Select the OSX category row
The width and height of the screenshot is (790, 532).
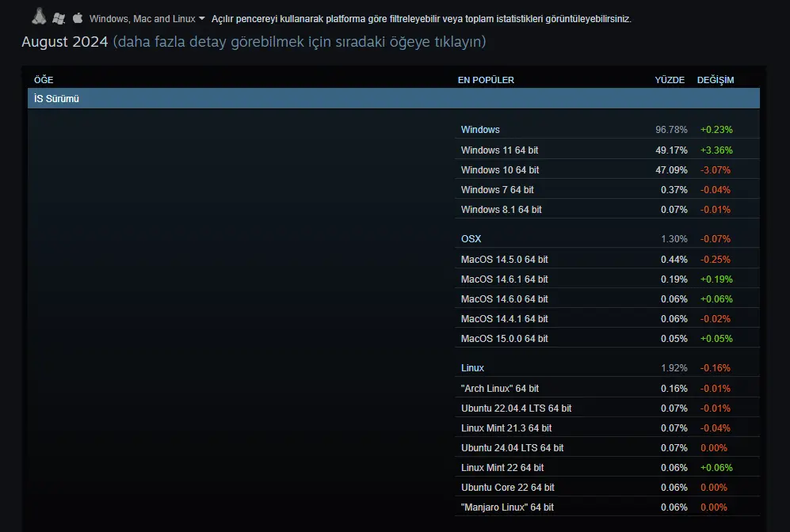tap(607, 238)
